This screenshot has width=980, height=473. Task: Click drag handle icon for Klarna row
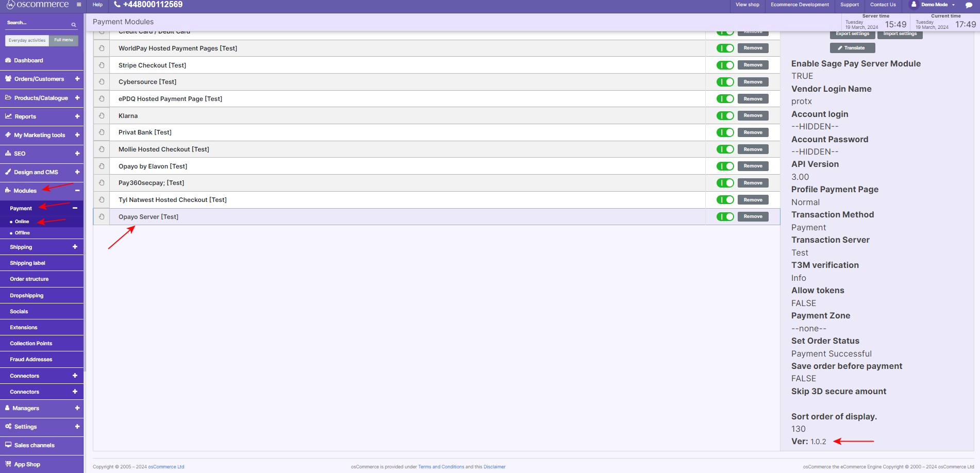[102, 116]
